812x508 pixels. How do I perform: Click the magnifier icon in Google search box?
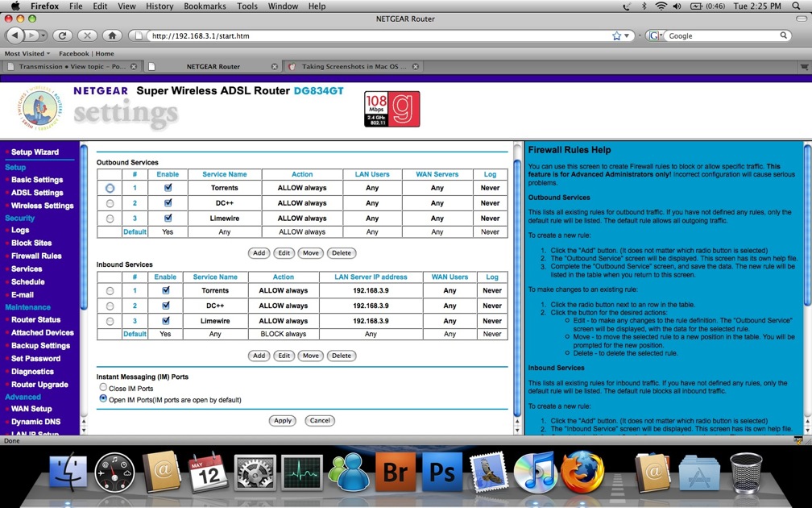coord(784,35)
